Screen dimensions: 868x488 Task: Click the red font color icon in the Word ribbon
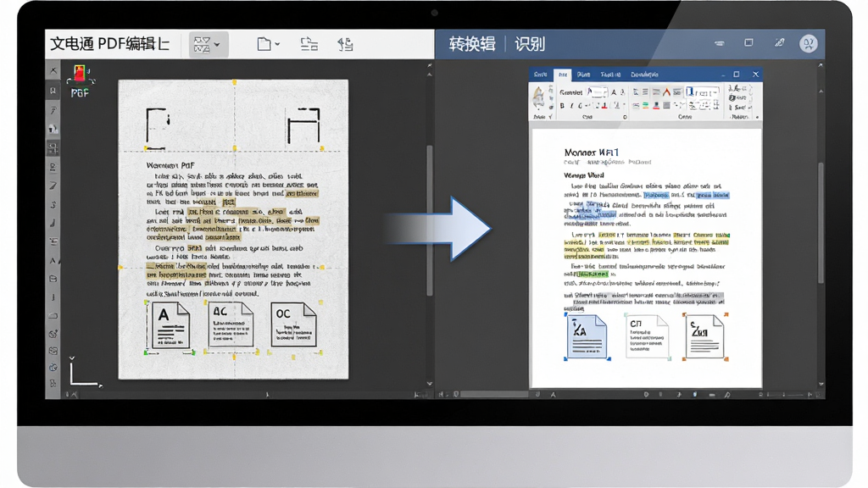click(604, 106)
